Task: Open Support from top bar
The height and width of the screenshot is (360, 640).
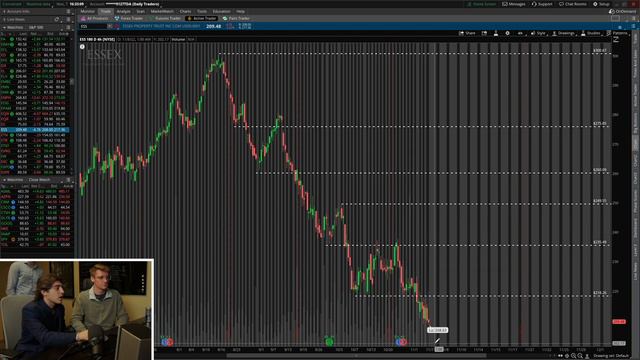Action: pos(542,4)
